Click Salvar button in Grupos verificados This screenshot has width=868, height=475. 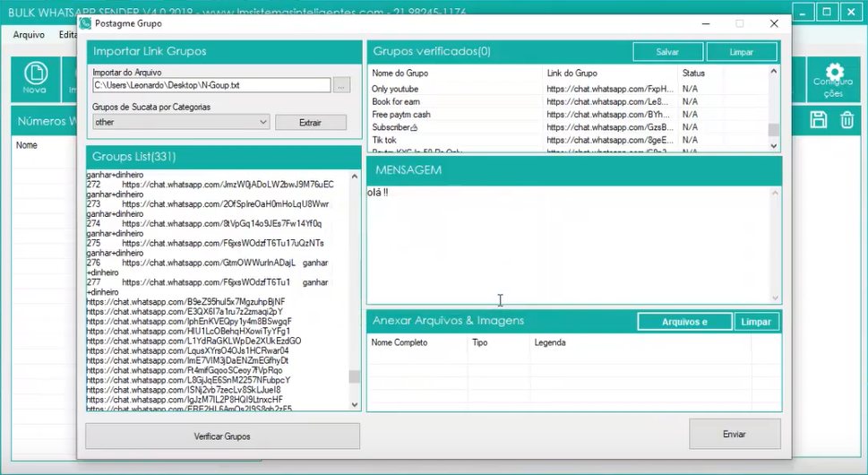[x=667, y=52]
